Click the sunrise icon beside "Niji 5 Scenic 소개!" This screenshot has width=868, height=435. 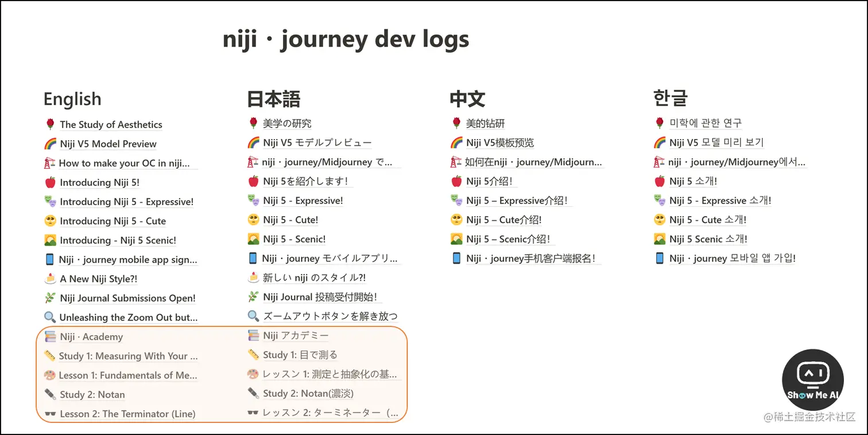pos(660,239)
